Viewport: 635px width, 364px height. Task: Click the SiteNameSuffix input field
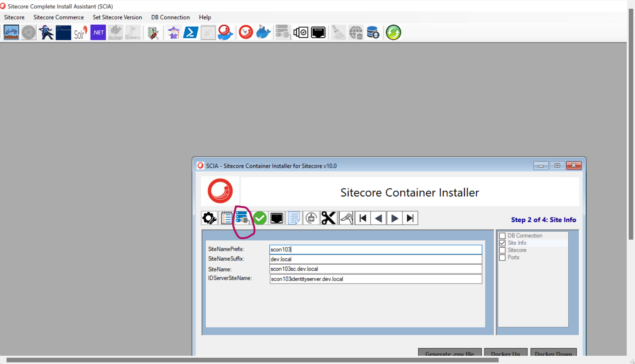pyautogui.click(x=376, y=259)
